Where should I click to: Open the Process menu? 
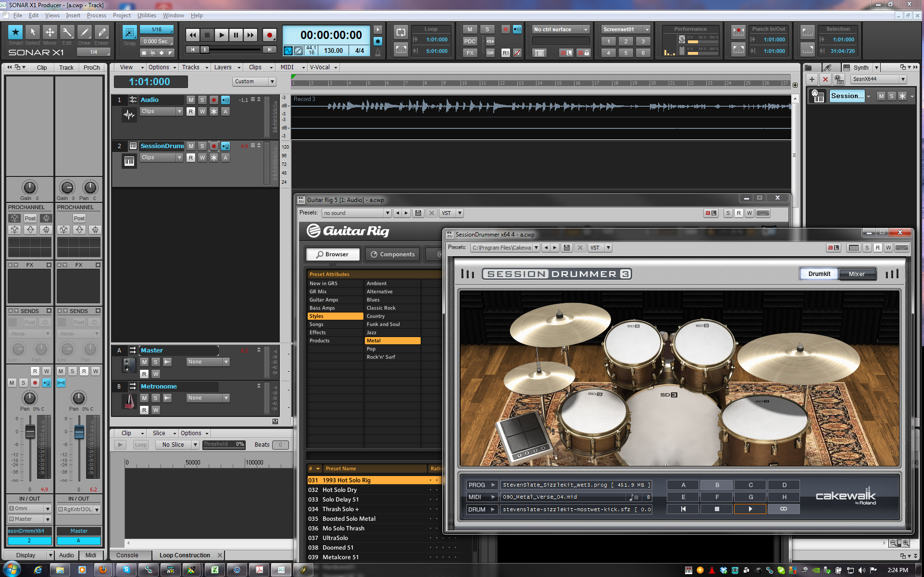(96, 15)
